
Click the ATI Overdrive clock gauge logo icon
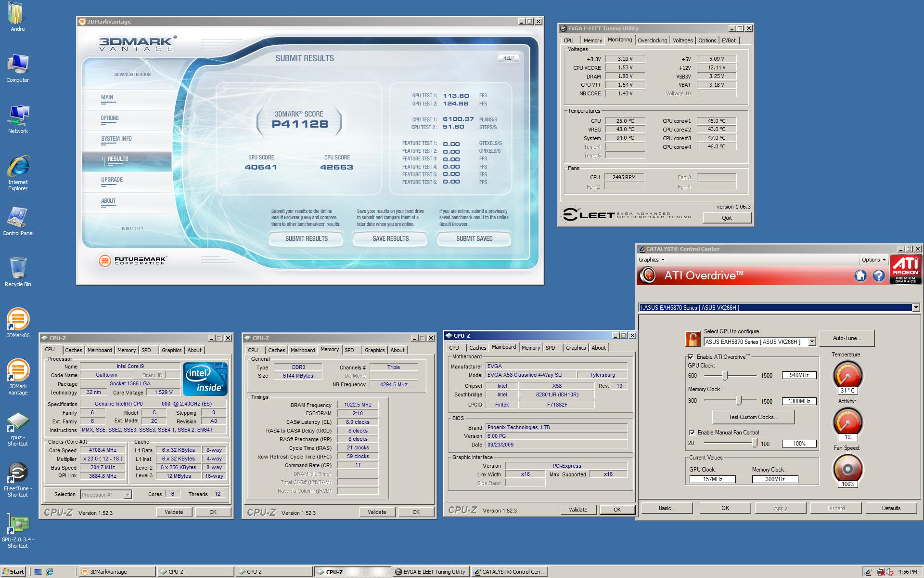(648, 276)
